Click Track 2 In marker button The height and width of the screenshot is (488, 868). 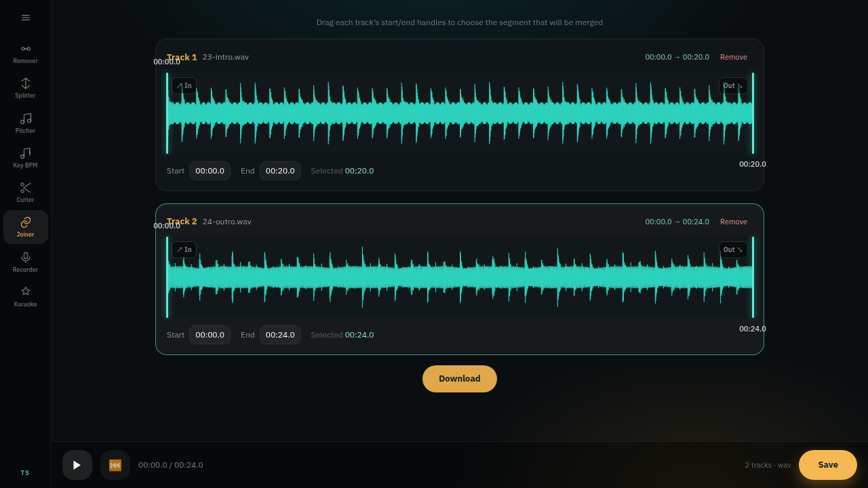(184, 250)
